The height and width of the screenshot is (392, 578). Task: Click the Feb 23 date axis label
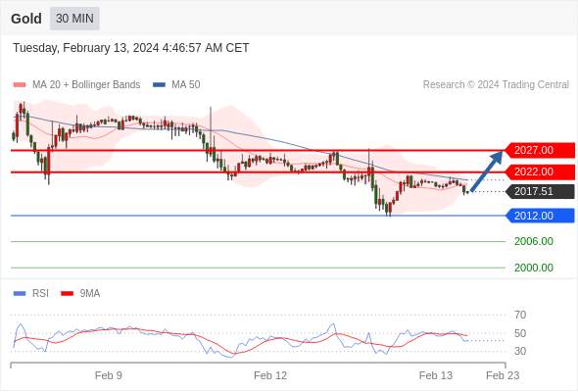(503, 375)
